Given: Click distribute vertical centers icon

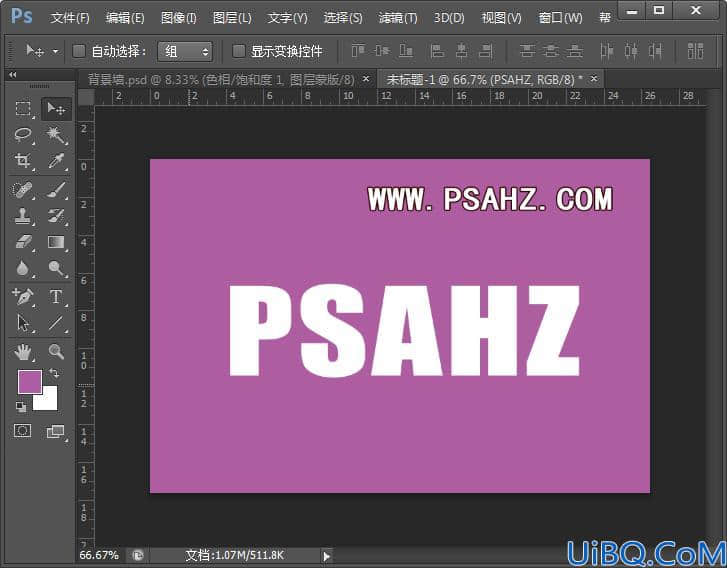Looking at the screenshot, I should [x=551, y=51].
